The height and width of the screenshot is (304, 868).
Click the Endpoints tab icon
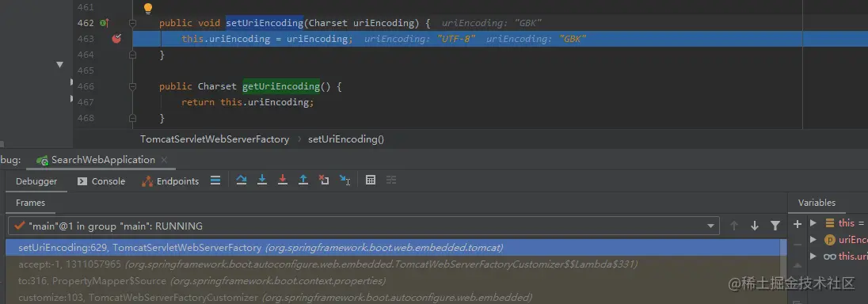pos(147,181)
